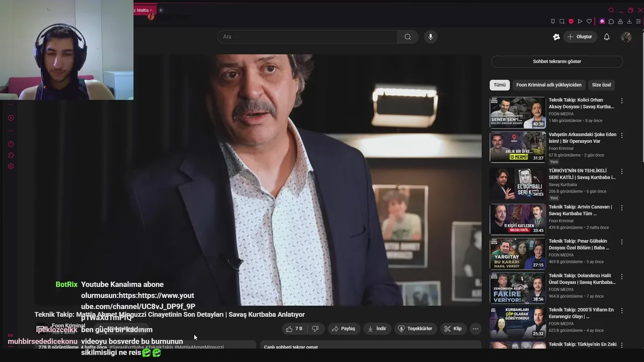This screenshot has height=362, width=644.
Task: Open options menu for Dolandırıcı Halit Ünal video
Action: pos(622,277)
